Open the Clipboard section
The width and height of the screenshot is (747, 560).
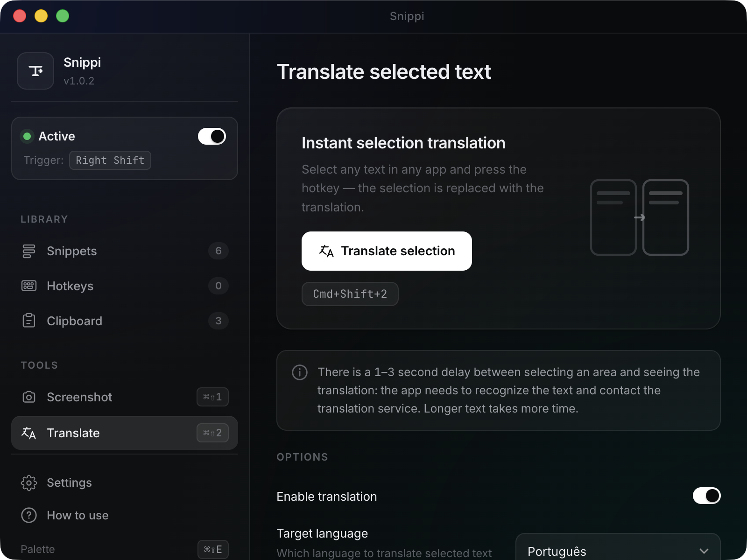(125, 321)
